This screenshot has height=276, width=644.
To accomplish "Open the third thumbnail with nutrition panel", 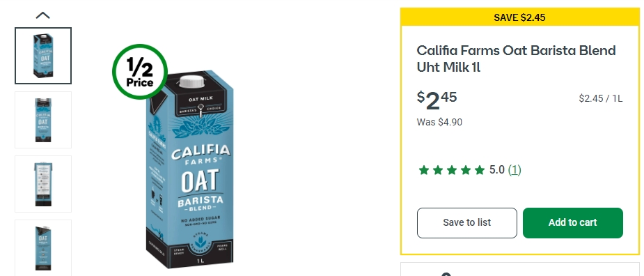I will pyautogui.click(x=43, y=184).
